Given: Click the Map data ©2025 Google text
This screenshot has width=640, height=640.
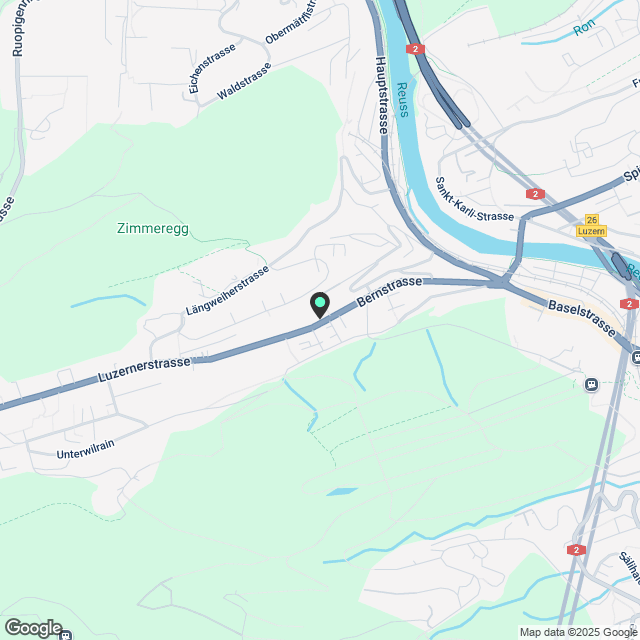Looking at the screenshot, I should tap(578, 632).
